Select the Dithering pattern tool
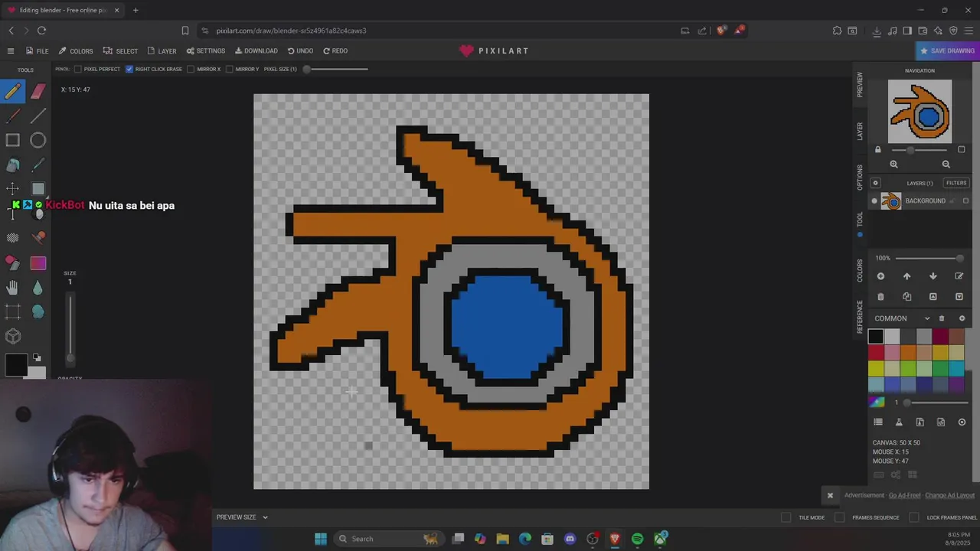The image size is (980, 551). click(x=13, y=238)
